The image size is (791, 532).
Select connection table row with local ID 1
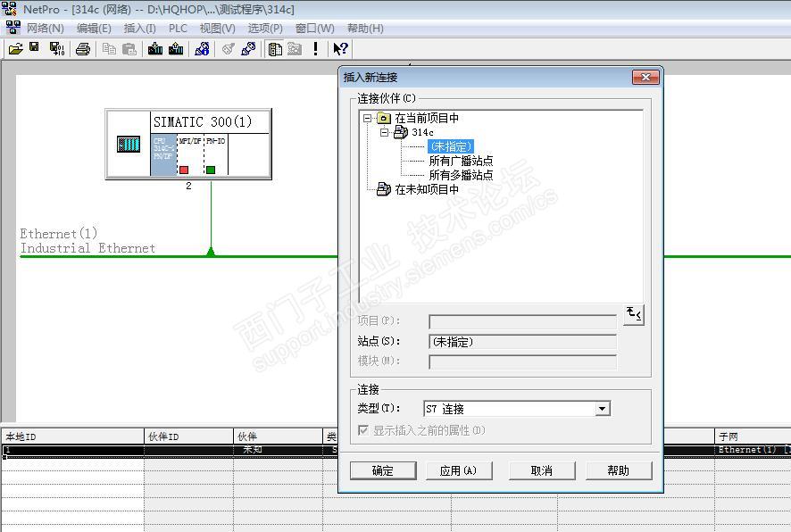pyautogui.click(x=169, y=450)
